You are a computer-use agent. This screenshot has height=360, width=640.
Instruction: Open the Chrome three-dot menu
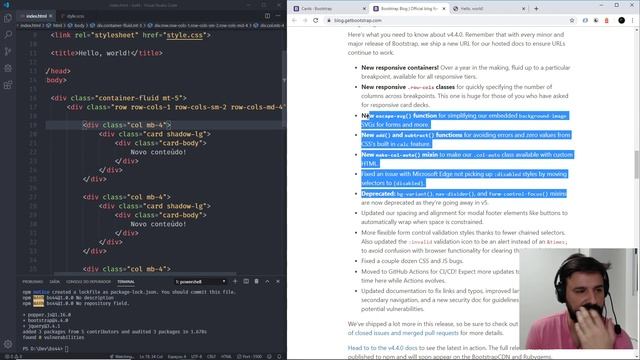point(633,20)
